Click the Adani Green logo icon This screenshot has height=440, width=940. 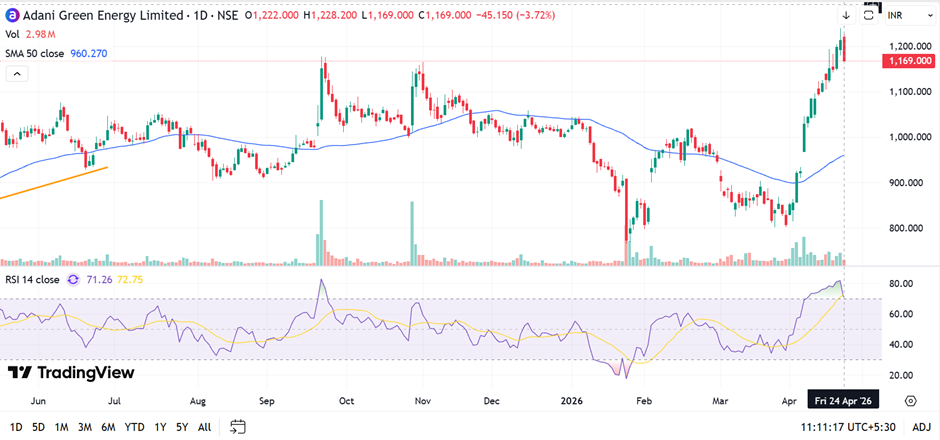click(12, 15)
